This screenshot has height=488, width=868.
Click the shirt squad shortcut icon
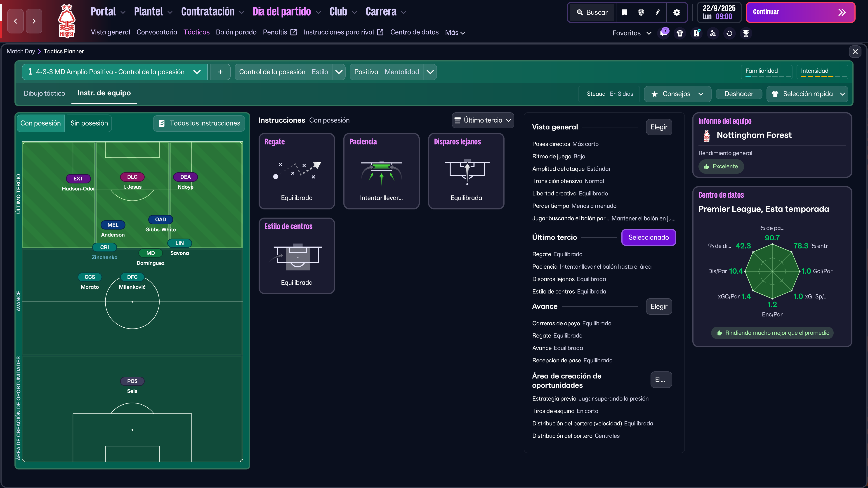680,33
